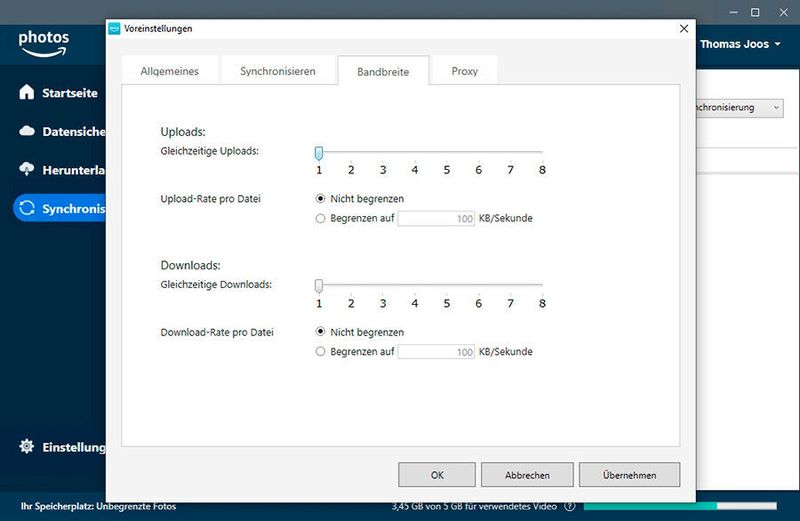Click the Gleichzeitige Downloads slider handle
The height and width of the screenshot is (521, 800).
coord(319,286)
